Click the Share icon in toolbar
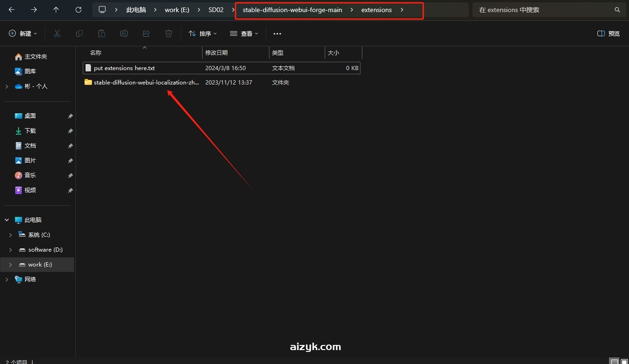 pyautogui.click(x=146, y=33)
